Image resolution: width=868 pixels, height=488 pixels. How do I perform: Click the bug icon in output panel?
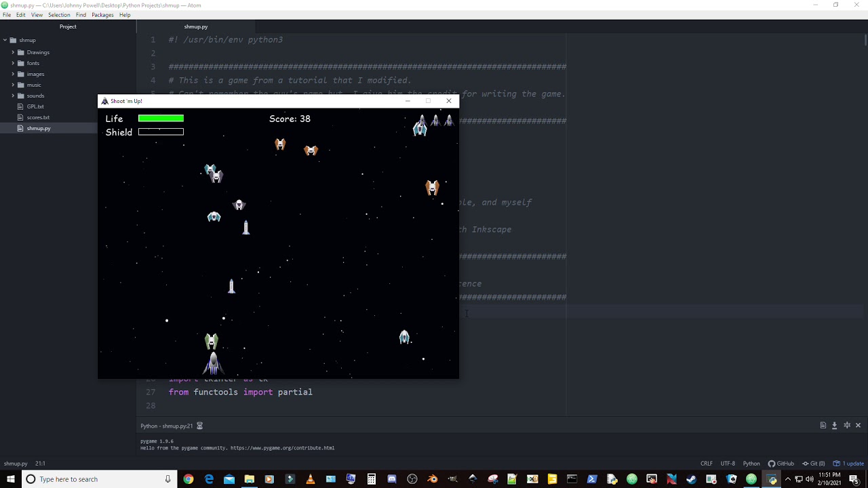(x=847, y=426)
